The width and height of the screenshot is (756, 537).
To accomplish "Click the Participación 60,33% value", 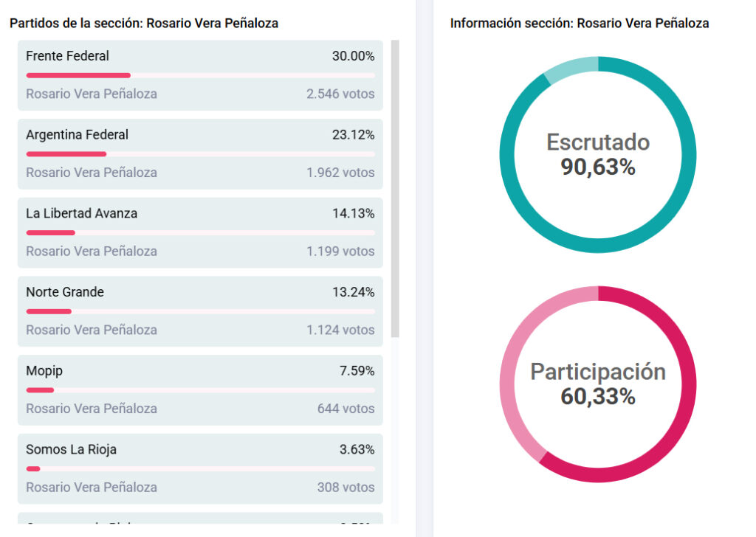I will click(598, 397).
